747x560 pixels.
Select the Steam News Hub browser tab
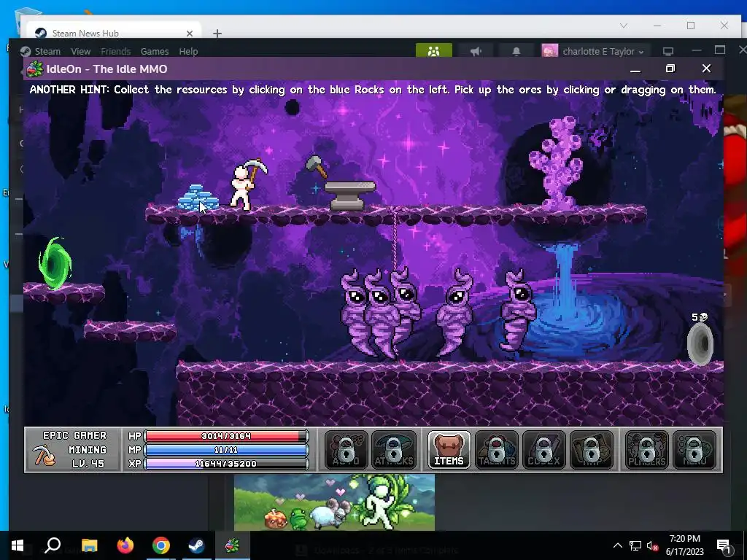point(113,31)
